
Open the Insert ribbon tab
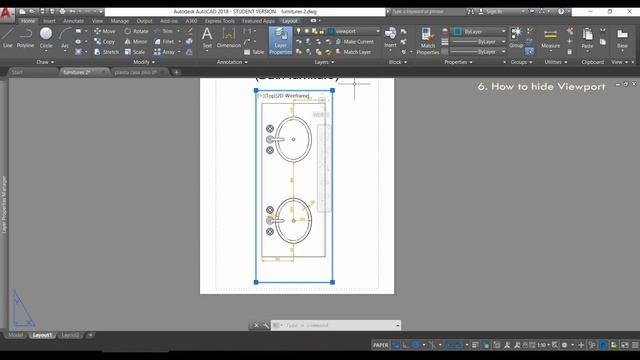[x=49, y=21]
